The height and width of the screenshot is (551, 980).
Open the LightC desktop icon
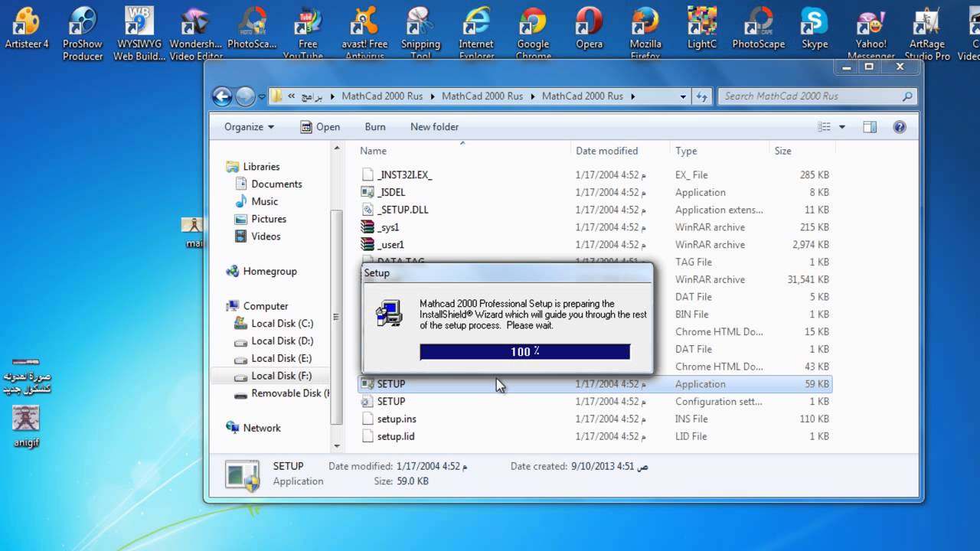pos(702,28)
